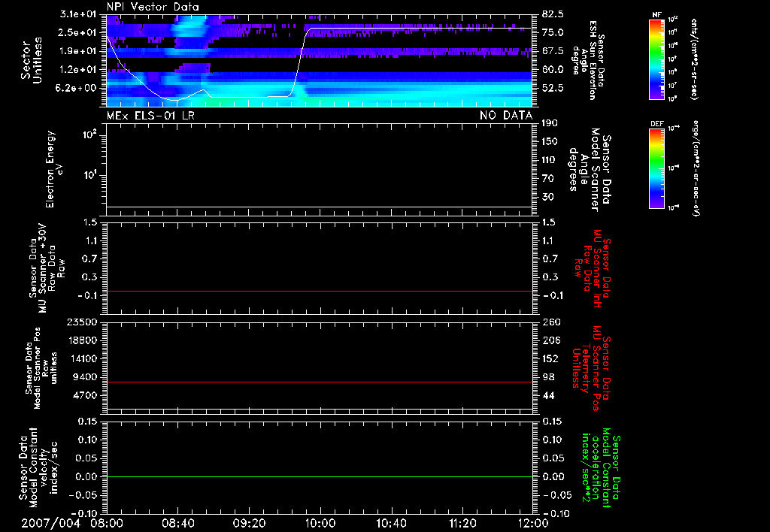770x532 pixels.
Task: Click the 75.0 sun elevation tick label
Action: pyautogui.click(x=553, y=32)
